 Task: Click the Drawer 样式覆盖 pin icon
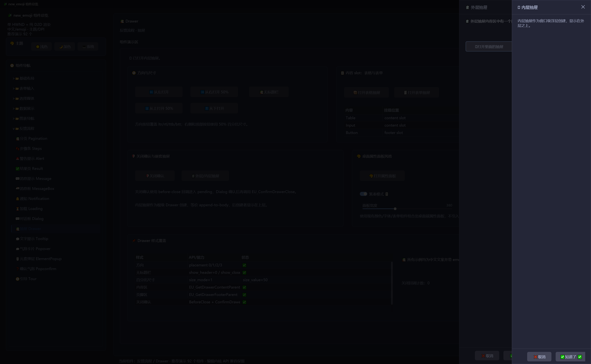click(x=134, y=241)
